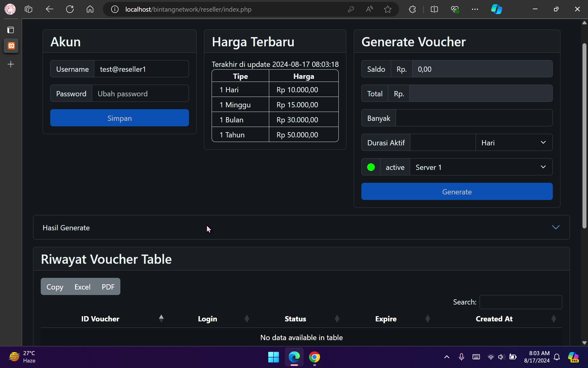Open the tab actions menu icon
Image resolution: width=588 pixels, height=368 pixels.
coord(11,30)
